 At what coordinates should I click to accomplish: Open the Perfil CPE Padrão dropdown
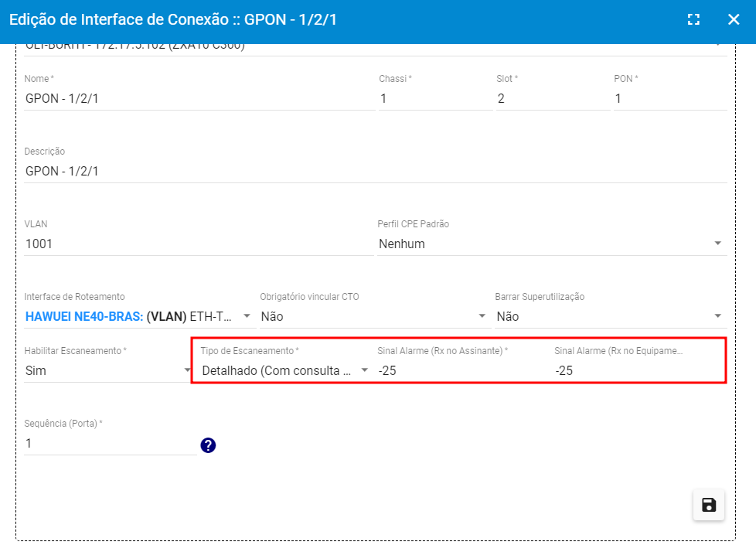[552, 244]
